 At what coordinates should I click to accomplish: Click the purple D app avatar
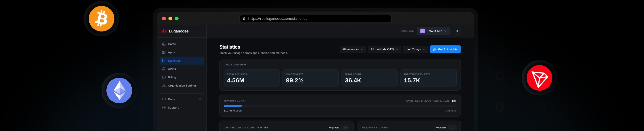click(423, 31)
